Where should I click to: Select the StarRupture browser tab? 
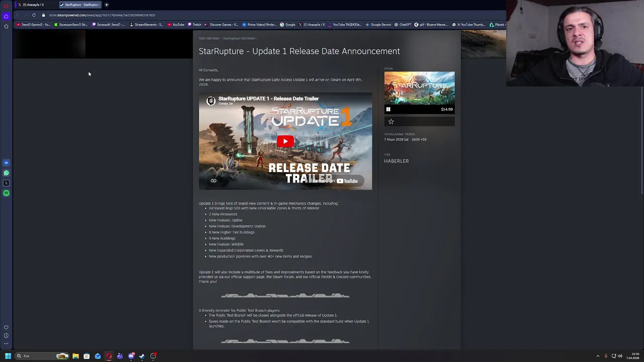pyautogui.click(x=79, y=5)
